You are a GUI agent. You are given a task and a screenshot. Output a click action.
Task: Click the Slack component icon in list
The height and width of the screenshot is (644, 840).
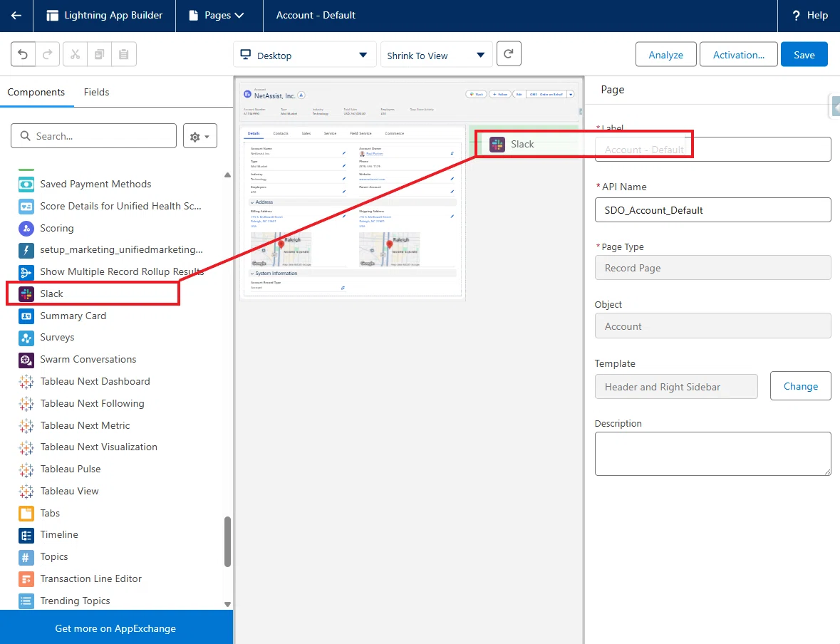(x=26, y=294)
